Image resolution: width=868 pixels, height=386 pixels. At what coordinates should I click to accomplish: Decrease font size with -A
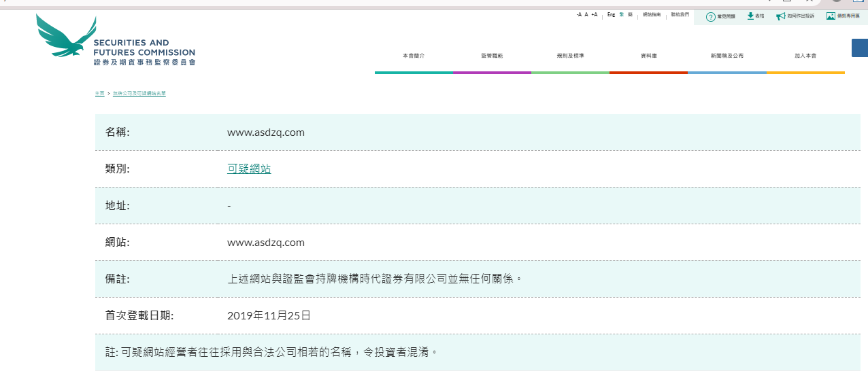[x=579, y=14]
